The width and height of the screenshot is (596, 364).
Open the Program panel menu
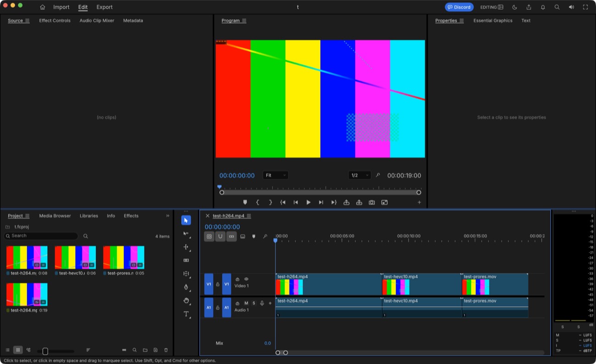[244, 21]
